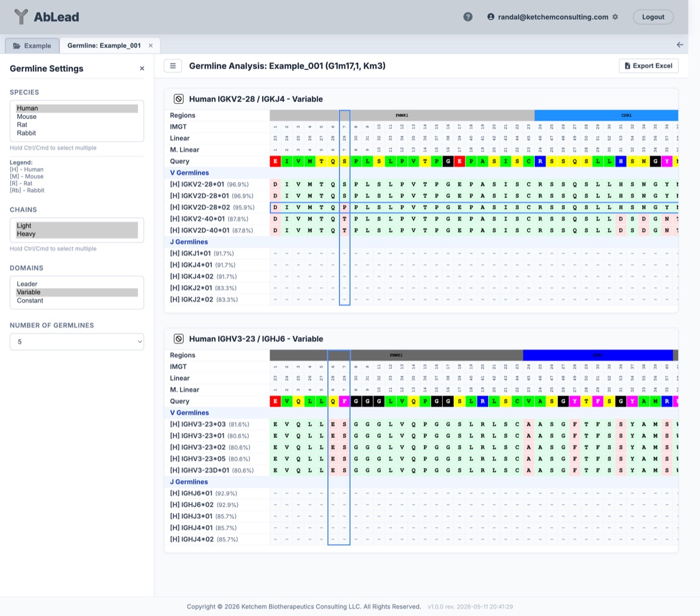Screen dimensions: 700x616
Task: Click the heavy chain FMWK1 region bar
Action: (396, 355)
